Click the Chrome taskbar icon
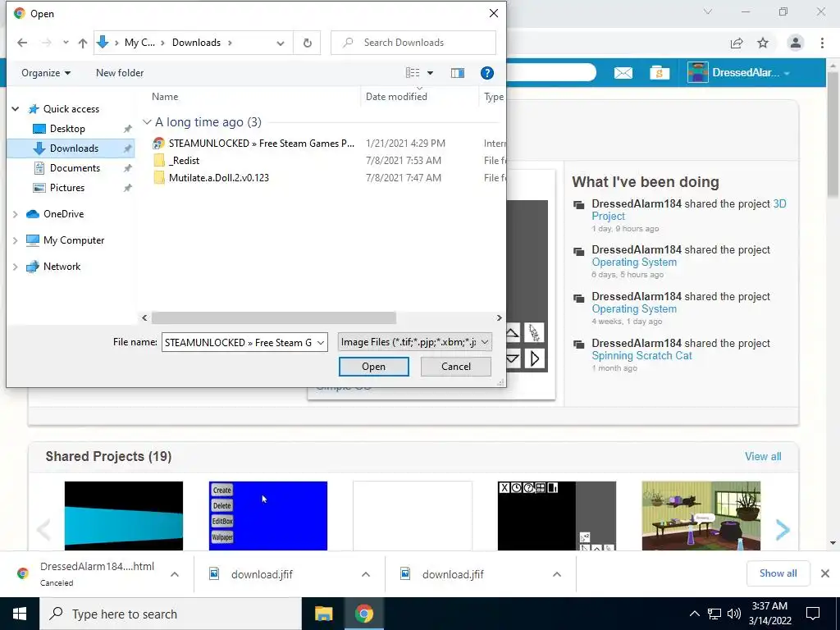 pos(363,614)
